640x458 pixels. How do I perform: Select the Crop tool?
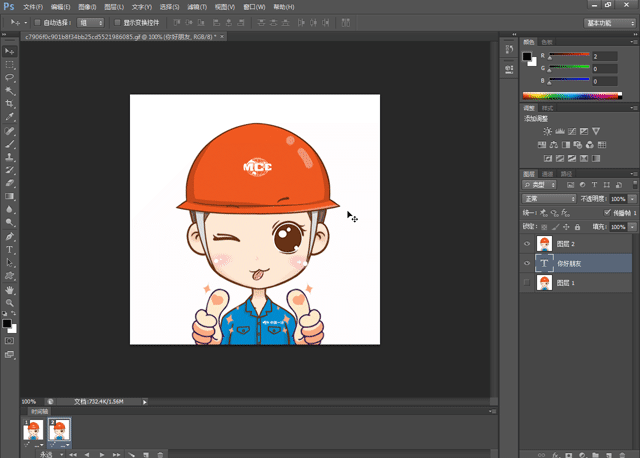10,103
